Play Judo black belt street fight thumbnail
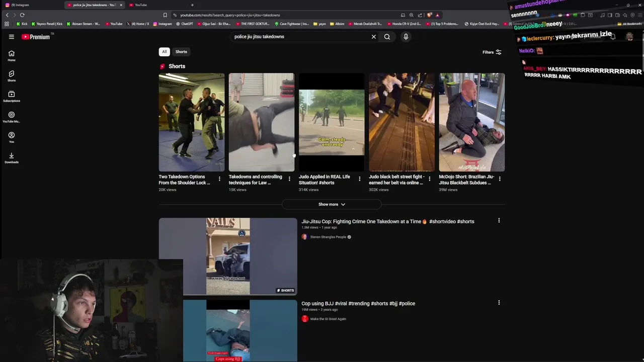The height and width of the screenshot is (362, 644). click(x=401, y=122)
